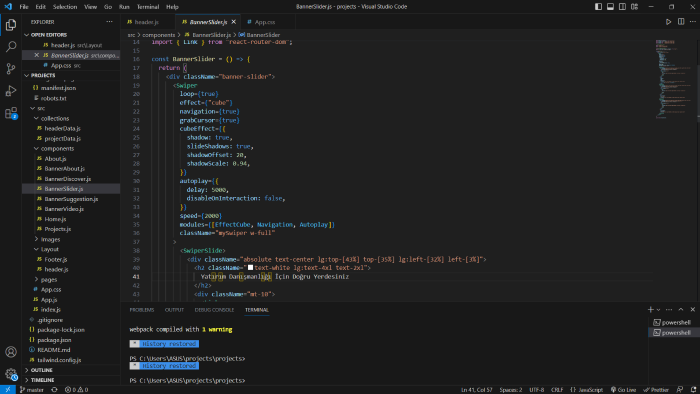Go to line via Ln 41, Col 57
Viewport: 700px width, 394px height.
476,390
